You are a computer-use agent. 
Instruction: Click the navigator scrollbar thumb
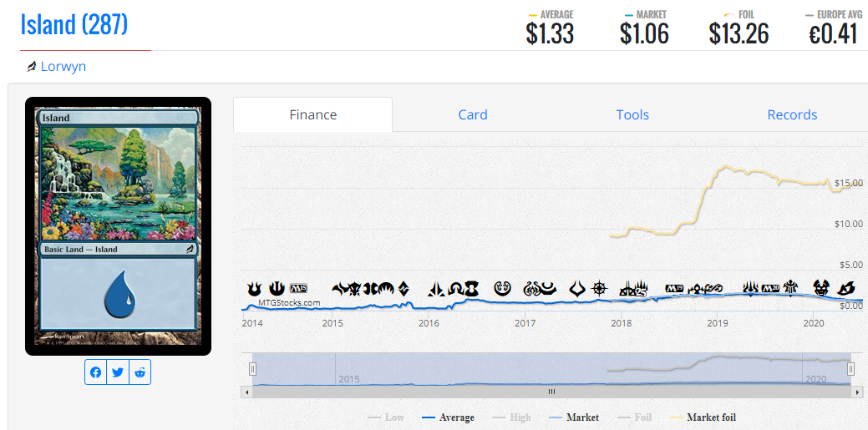tap(551, 392)
